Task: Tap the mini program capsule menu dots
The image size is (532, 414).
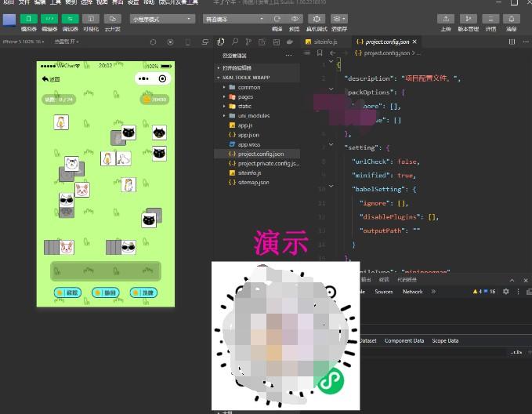Action: point(144,78)
